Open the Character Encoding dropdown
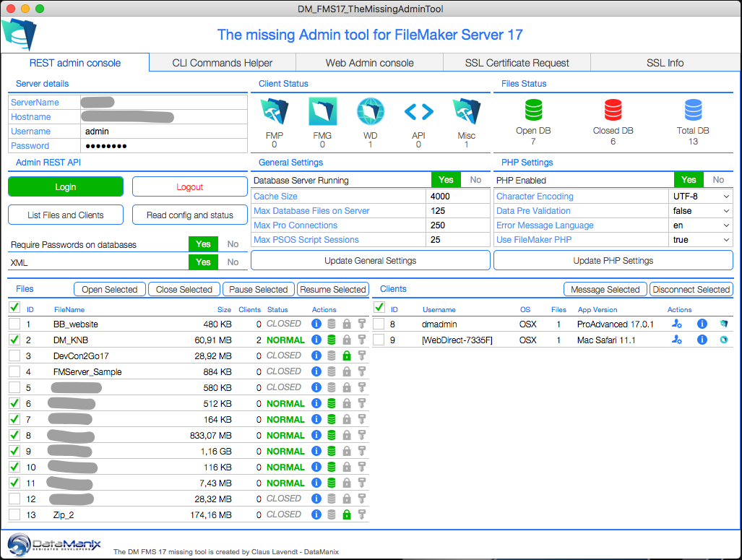Viewport: 742px width, 560px height. point(701,197)
